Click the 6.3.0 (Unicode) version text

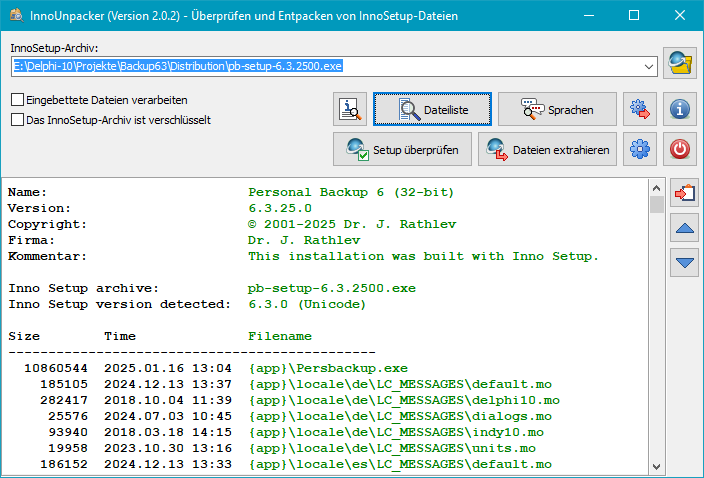307,304
